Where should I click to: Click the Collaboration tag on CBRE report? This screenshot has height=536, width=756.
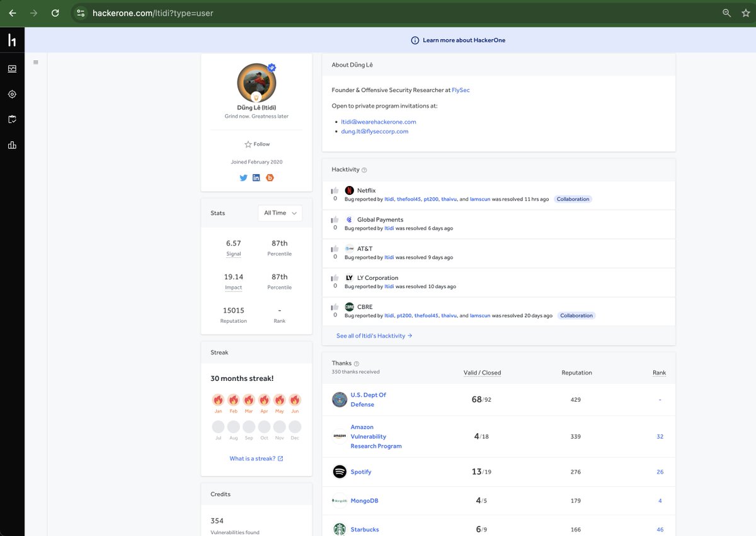(x=577, y=316)
